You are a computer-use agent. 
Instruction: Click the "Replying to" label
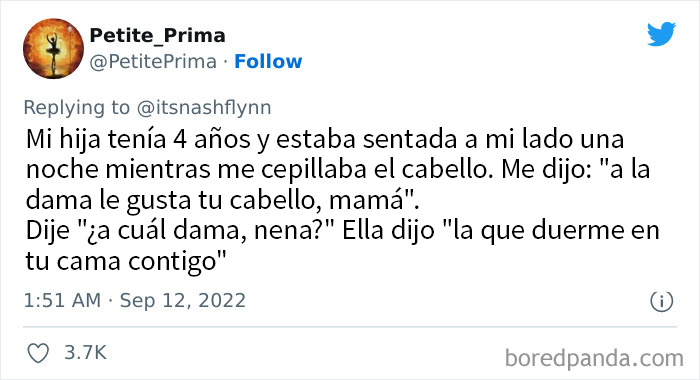pos(76,108)
